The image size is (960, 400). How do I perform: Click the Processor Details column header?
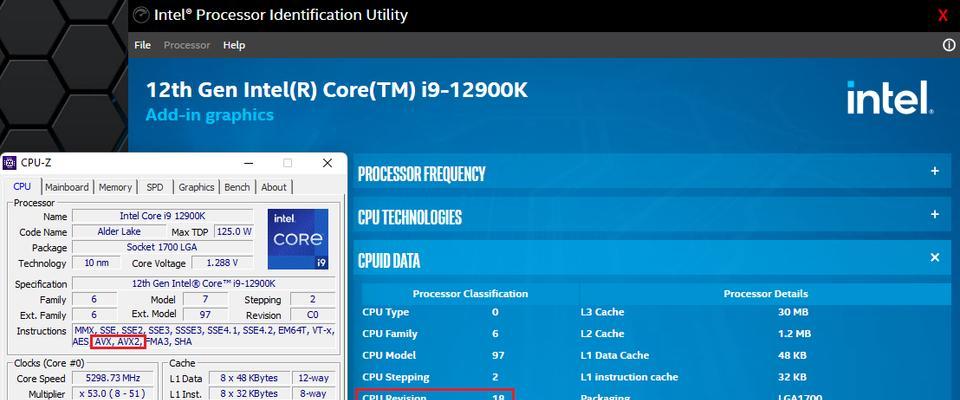[x=765, y=293]
